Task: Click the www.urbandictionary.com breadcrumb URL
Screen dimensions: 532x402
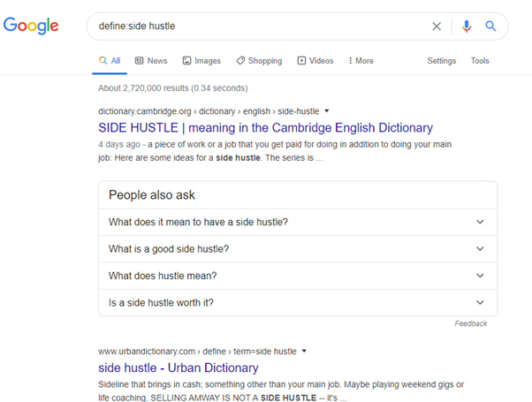Action: pos(197,352)
